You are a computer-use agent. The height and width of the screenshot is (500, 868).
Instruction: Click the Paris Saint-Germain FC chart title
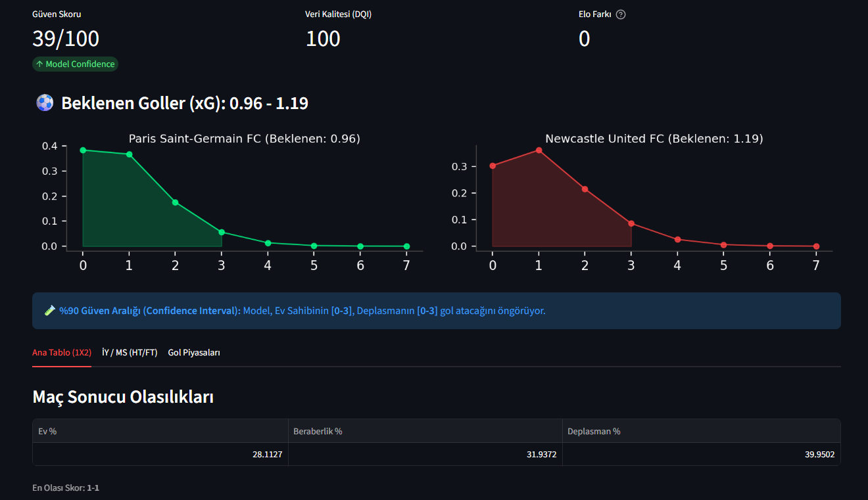[x=245, y=139]
